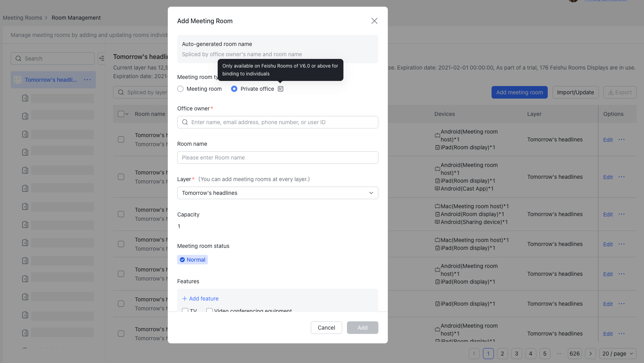Select the Room Management breadcrumb
Viewport: 644px width, 363px height.
coord(76,18)
